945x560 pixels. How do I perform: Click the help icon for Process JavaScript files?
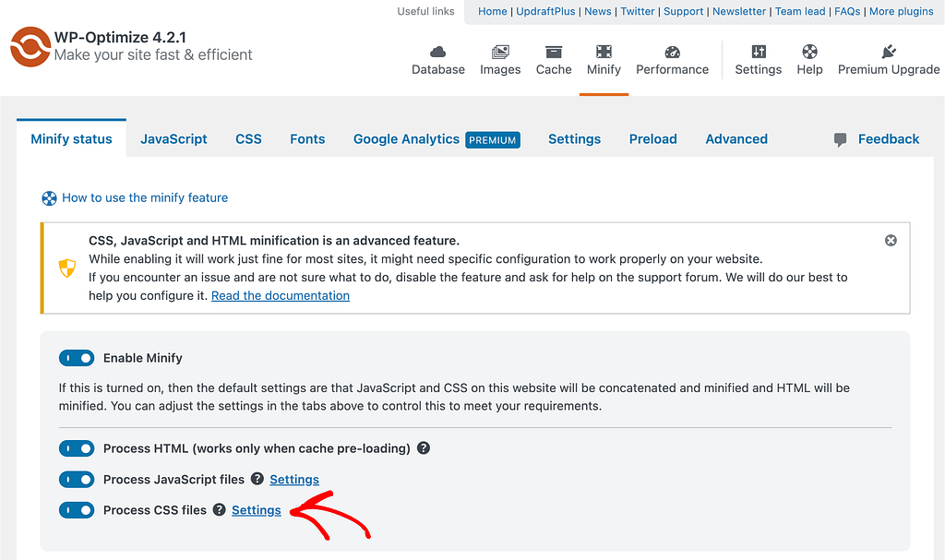(257, 479)
